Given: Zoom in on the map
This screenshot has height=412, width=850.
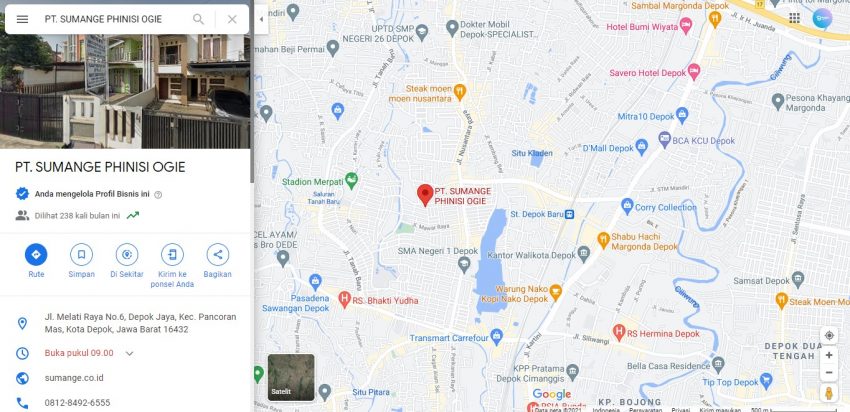Looking at the screenshot, I should click(x=829, y=355).
